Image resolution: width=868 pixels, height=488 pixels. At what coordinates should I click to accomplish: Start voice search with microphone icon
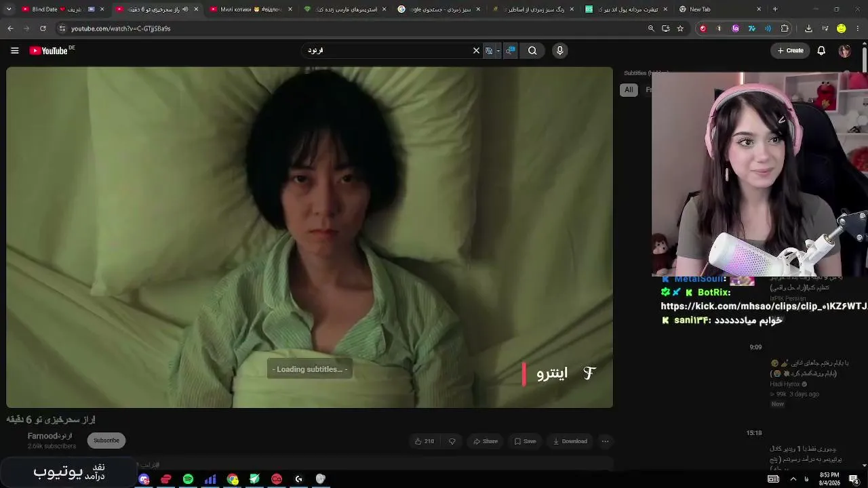559,51
